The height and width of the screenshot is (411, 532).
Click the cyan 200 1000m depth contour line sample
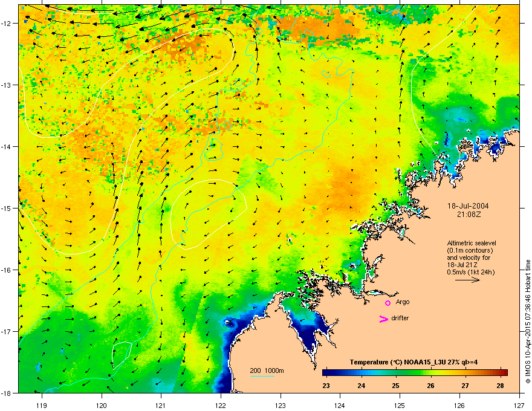tap(262, 377)
